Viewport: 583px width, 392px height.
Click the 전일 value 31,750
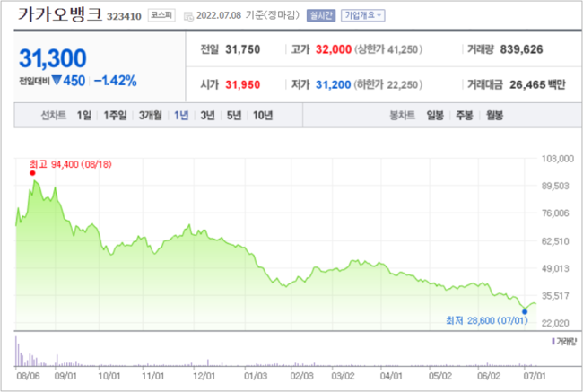coord(242,49)
